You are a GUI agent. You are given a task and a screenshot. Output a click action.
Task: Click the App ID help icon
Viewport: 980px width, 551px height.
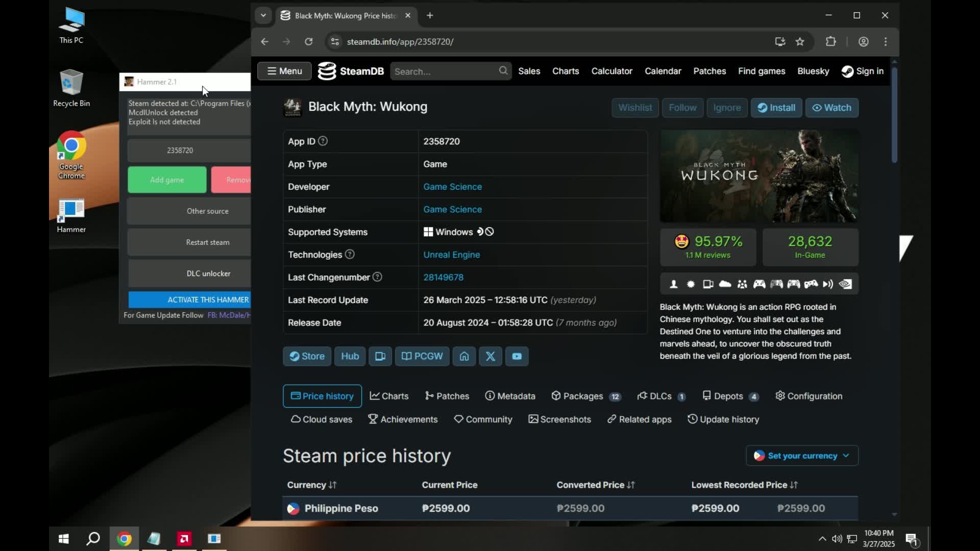323,141
